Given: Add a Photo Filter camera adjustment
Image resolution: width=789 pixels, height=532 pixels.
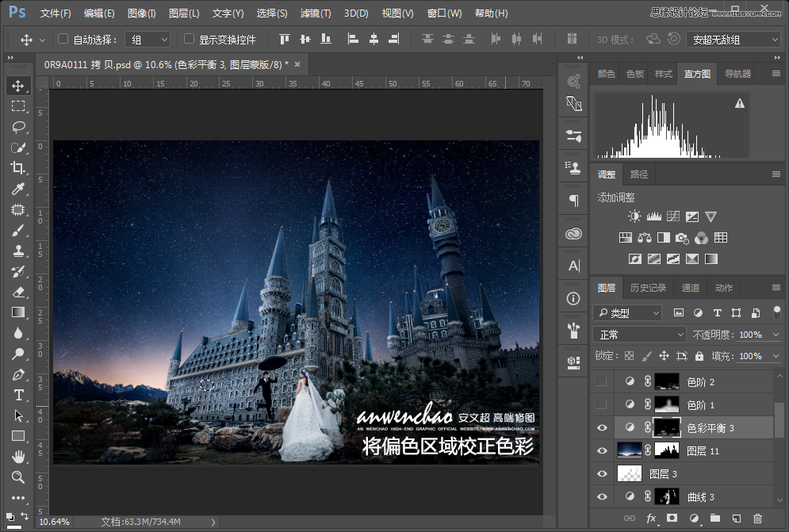Looking at the screenshot, I should coord(682,238).
